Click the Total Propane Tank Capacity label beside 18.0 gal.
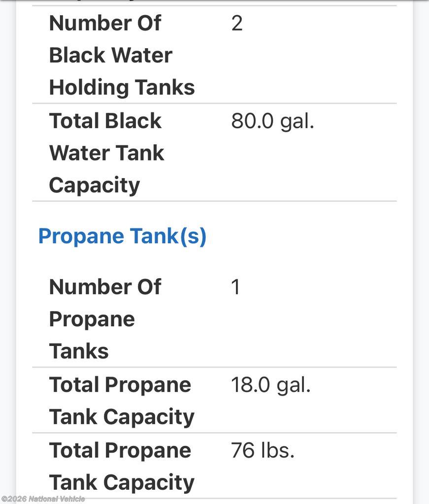429x504 pixels. click(x=122, y=401)
